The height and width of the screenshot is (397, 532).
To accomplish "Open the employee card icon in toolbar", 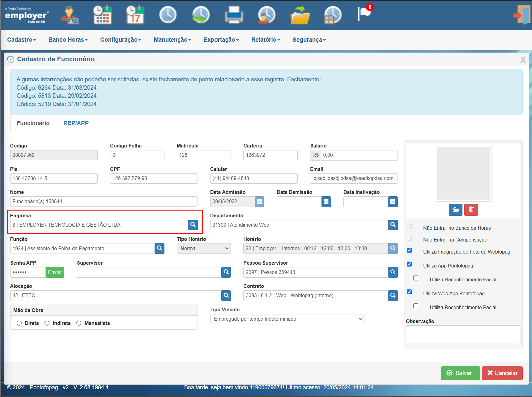I will tap(70, 15).
